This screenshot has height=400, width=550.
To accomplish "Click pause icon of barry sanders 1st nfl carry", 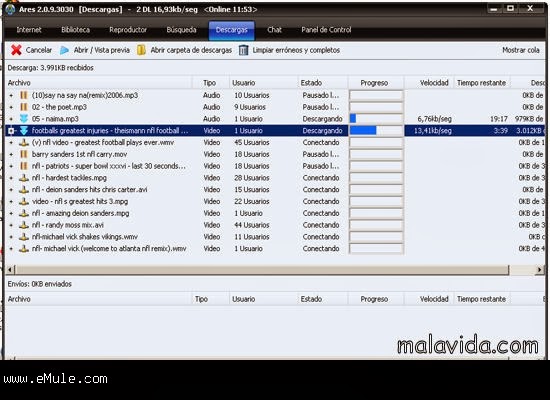I will [24, 154].
